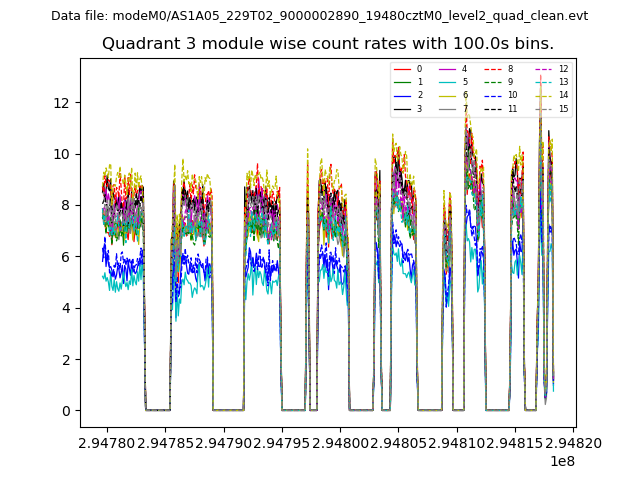
Task: Click the 1e8 axis offset label
Action: coord(562,461)
